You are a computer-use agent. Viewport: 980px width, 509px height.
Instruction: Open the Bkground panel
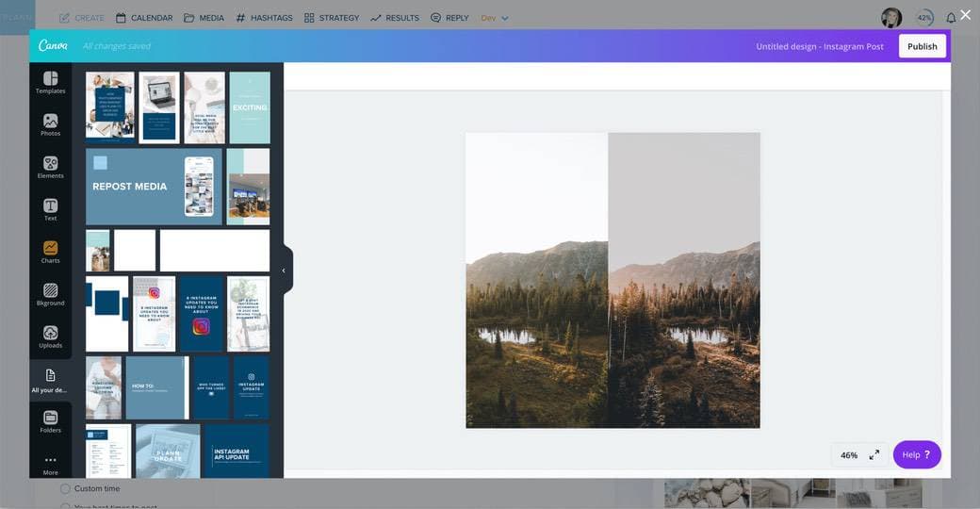pos(51,295)
